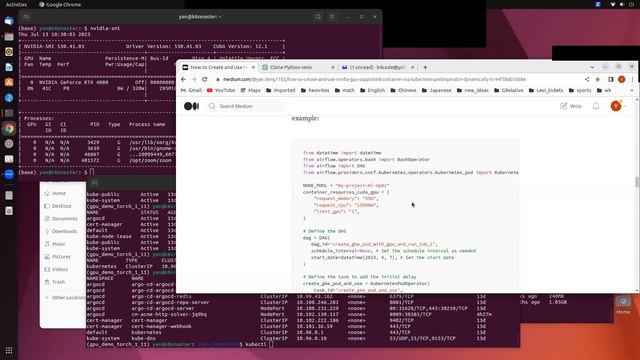640x360 pixels.
Task: Open the Home desktop folder icon
Action: tap(623, 304)
